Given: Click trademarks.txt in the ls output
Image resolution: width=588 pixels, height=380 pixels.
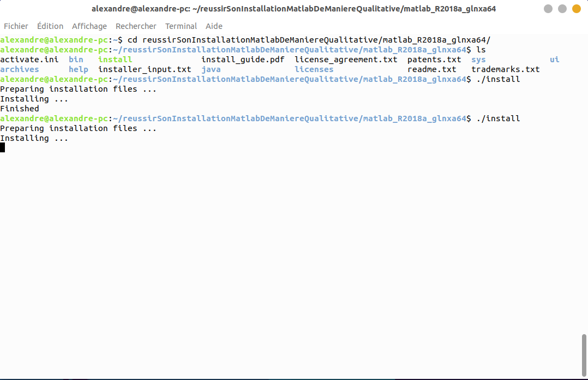Looking at the screenshot, I should (505, 69).
